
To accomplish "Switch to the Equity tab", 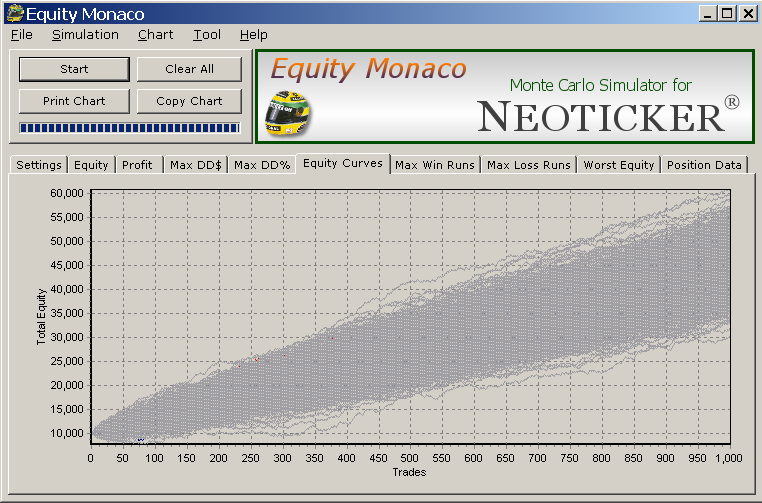I will coord(91,165).
